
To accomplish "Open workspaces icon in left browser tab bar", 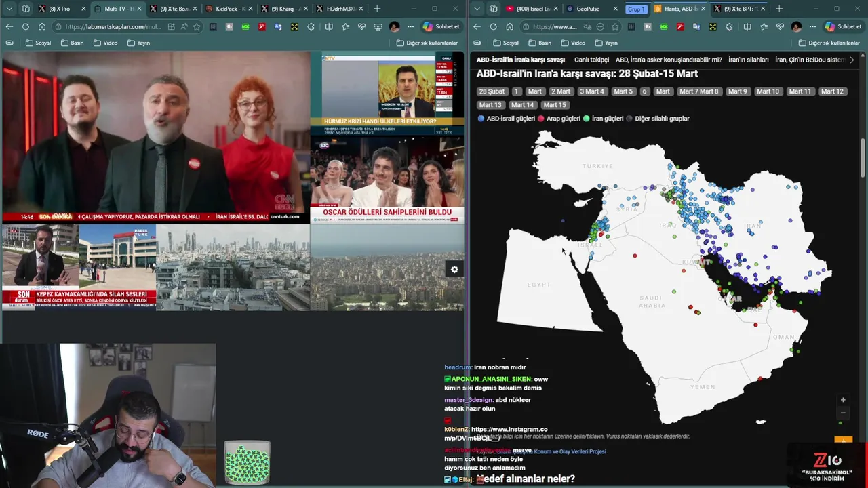I will (x=26, y=9).
